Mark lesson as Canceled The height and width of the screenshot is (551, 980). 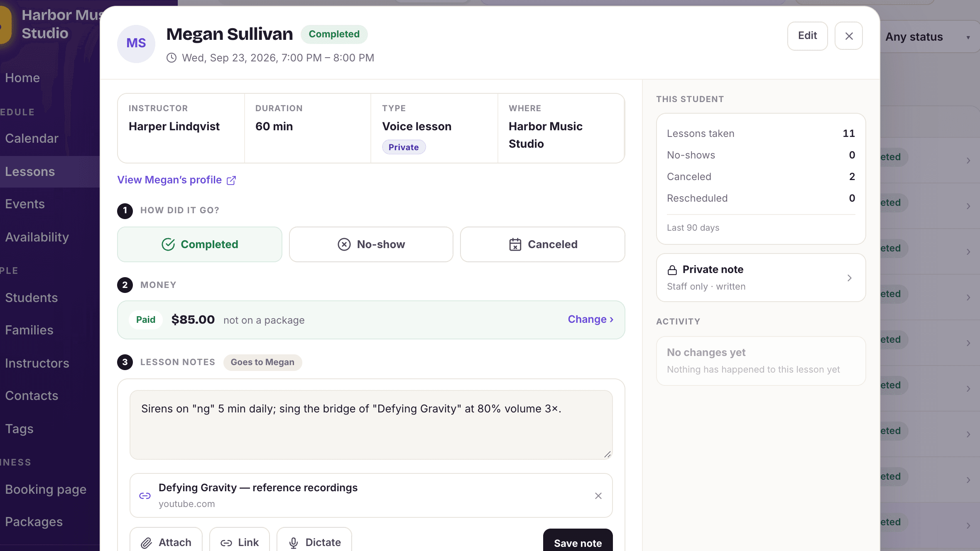coord(542,244)
